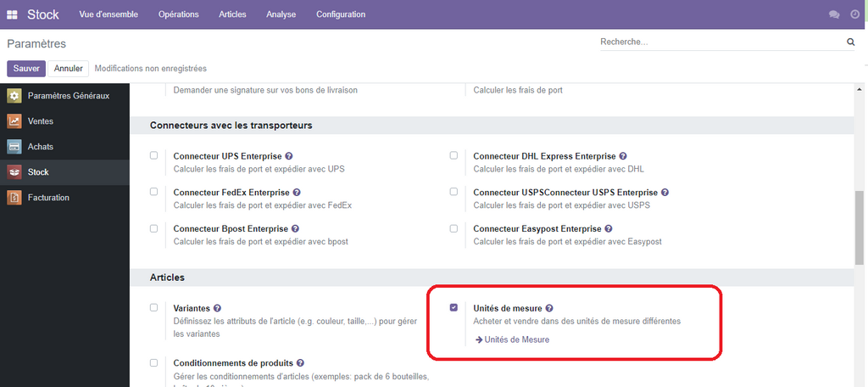Click the clock activities icon
Screen dimensions: 868x387
pos(854,14)
